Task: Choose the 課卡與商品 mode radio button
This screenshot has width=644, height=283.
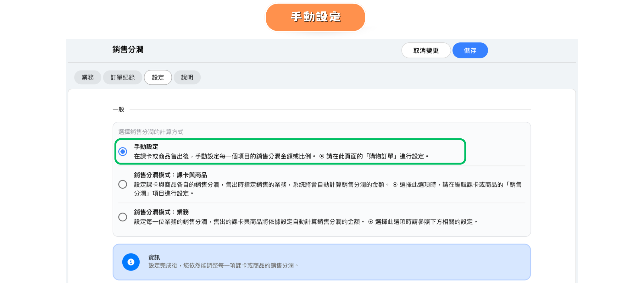Action: pos(123,184)
